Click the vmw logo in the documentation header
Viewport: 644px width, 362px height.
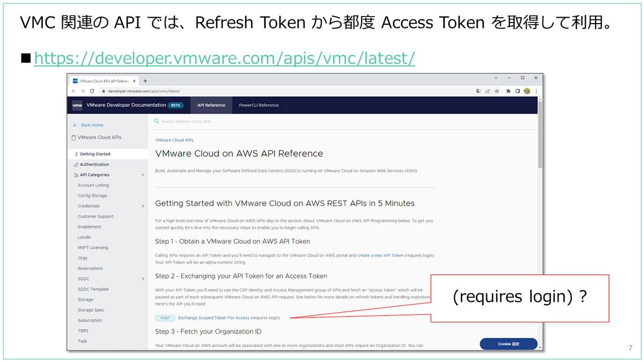[78, 105]
